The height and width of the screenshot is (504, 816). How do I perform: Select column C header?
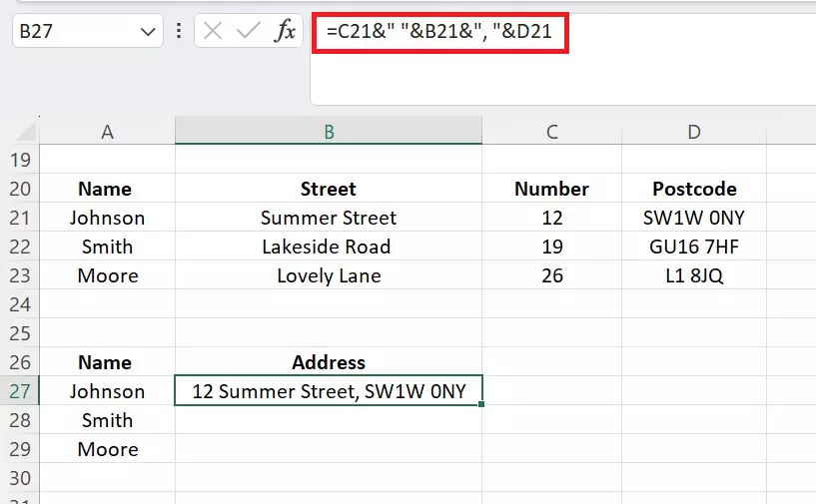tap(551, 131)
